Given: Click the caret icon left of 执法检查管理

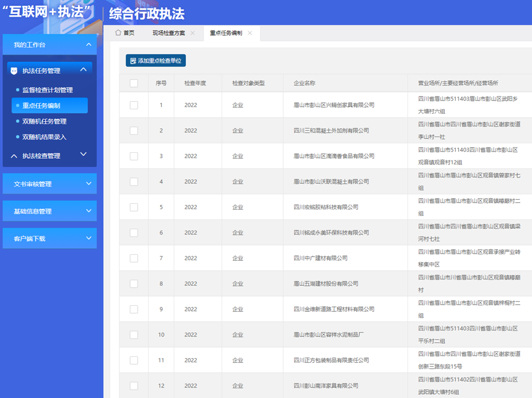Looking at the screenshot, I should tap(14, 156).
